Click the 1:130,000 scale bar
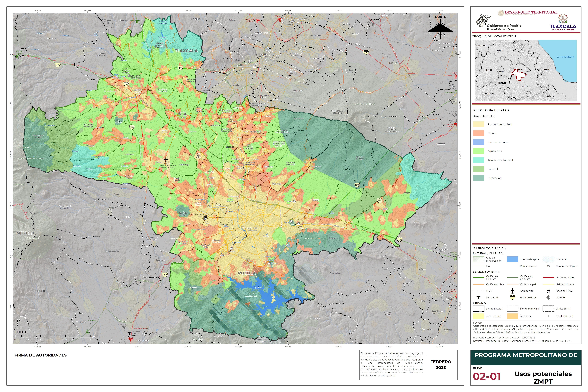This screenshot has width=588, height=392. point(53,336)
